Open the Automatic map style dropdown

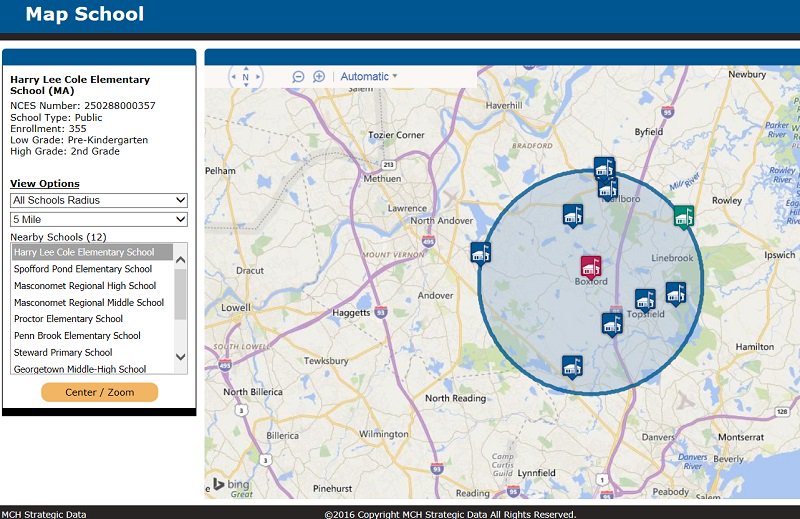click(x=369, y=77)
